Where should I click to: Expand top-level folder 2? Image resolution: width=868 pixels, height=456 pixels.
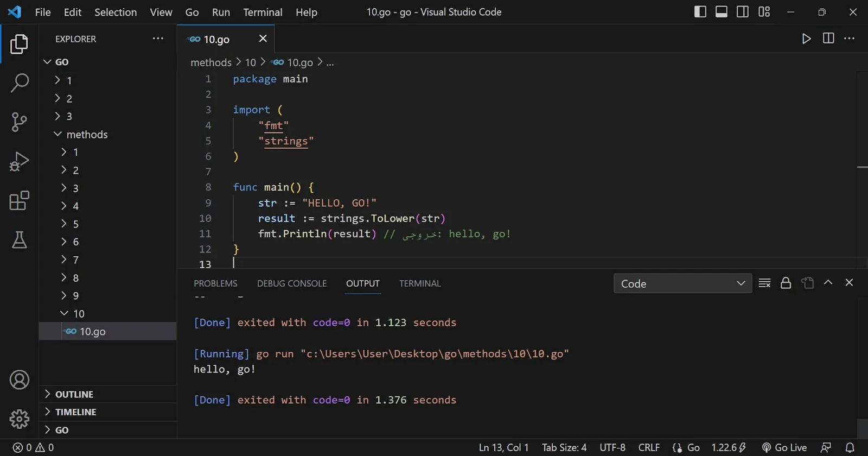click(108, 98)
